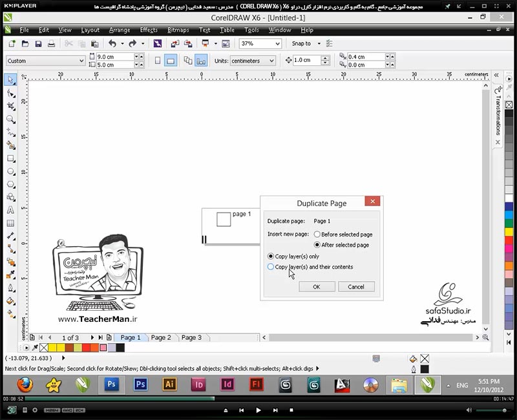Screen dimensions: 517x420
Task: Click the Save icon in toolbar
Action: tap(38, 43)
